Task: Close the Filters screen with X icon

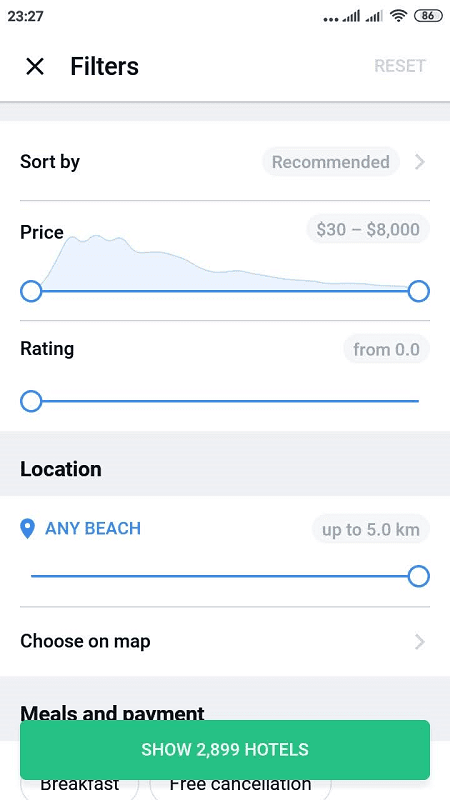Action: coord(35,66)
